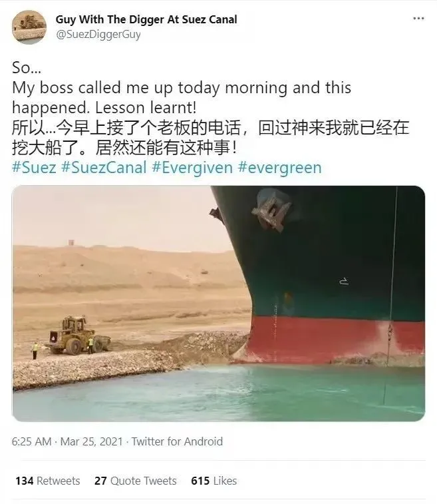Open the #evergreen hashtag
This screenshot has height=504, width=437.
point(279,168)
